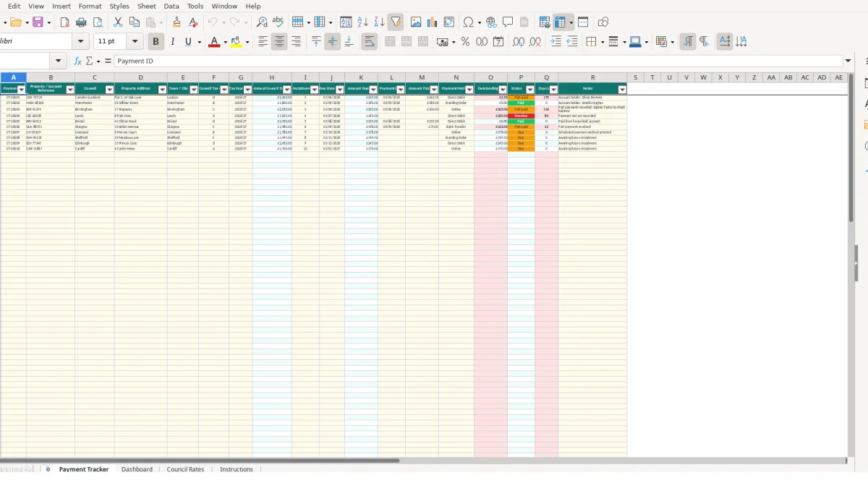
Task: Switch to the Dashboard sheet tab
Action: (137, 469)
